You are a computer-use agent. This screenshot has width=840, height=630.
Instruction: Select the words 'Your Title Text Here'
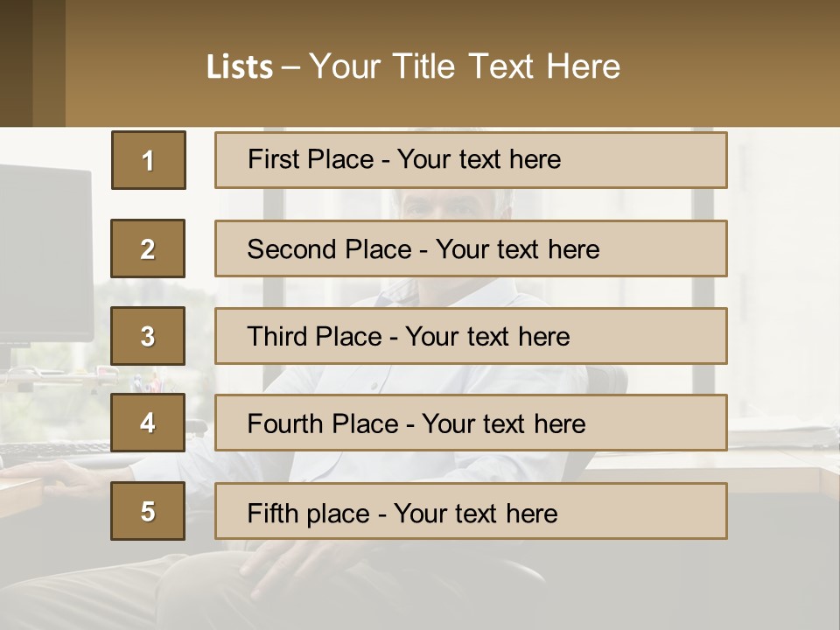point(465,66)
